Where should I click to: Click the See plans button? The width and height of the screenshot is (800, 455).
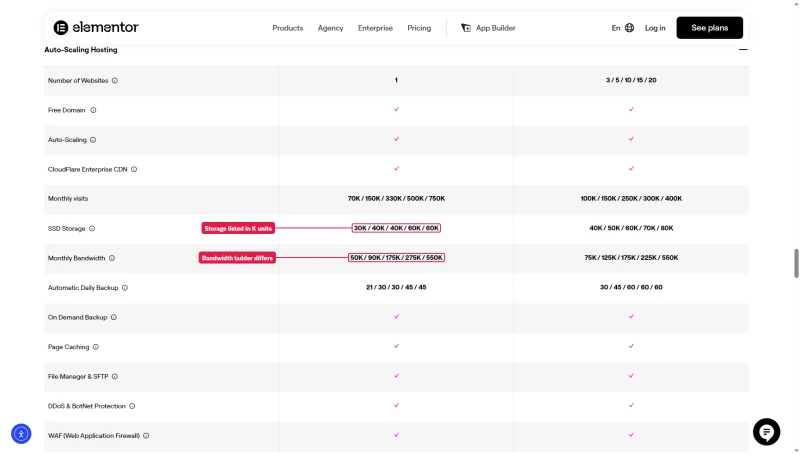click(710, 28)
